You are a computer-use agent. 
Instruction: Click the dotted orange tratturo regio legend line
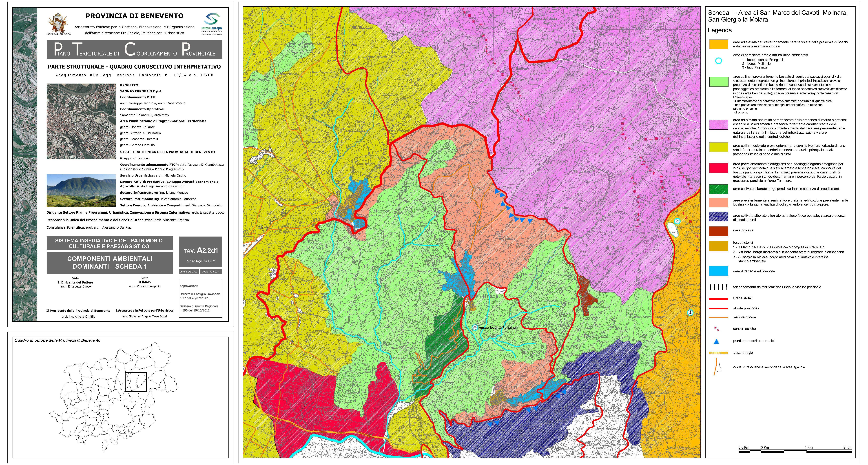coord(718,353)
